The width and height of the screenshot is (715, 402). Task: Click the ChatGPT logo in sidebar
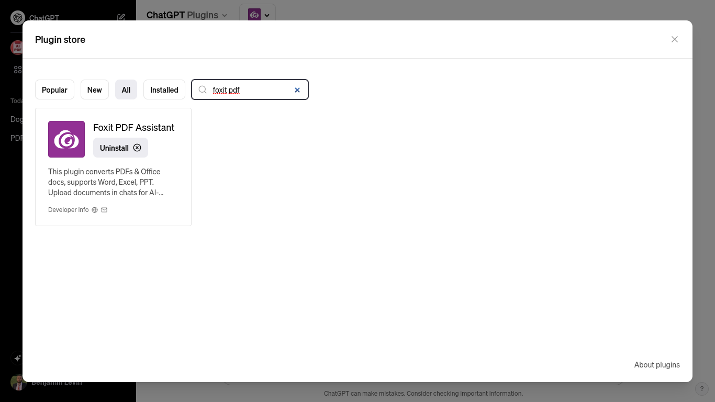17,18
